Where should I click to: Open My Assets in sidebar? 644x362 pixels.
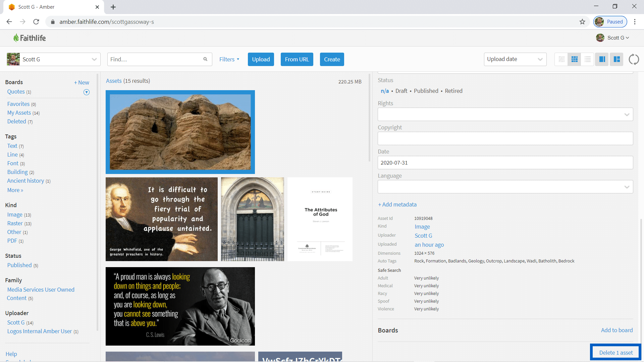[19, 113]
